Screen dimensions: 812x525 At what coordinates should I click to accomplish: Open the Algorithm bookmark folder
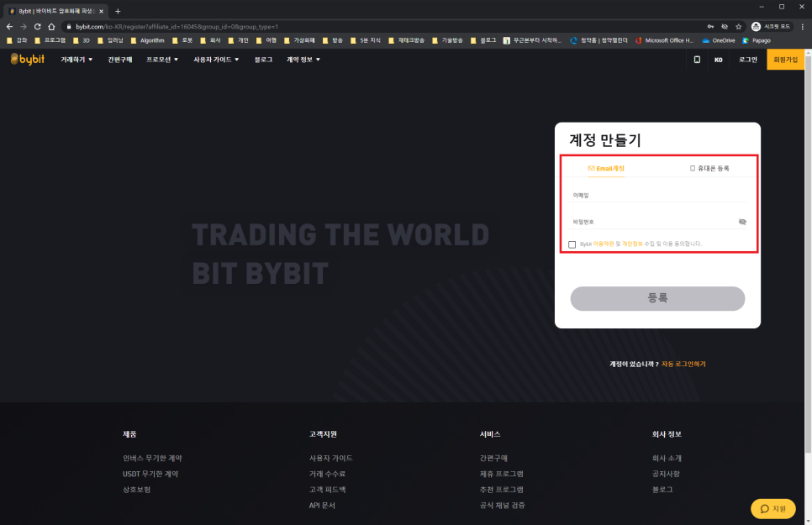pyautogui.click(x=147, y=40)
